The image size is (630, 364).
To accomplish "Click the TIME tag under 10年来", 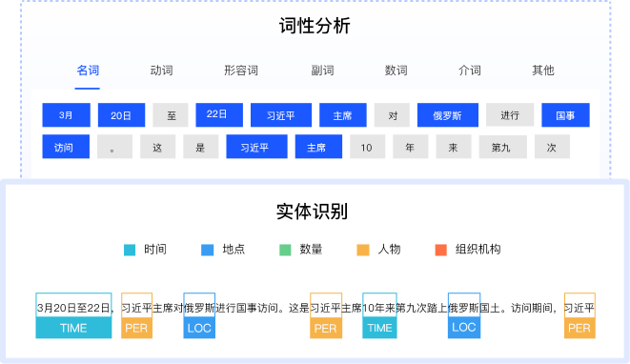I will [x=379, y=328].
